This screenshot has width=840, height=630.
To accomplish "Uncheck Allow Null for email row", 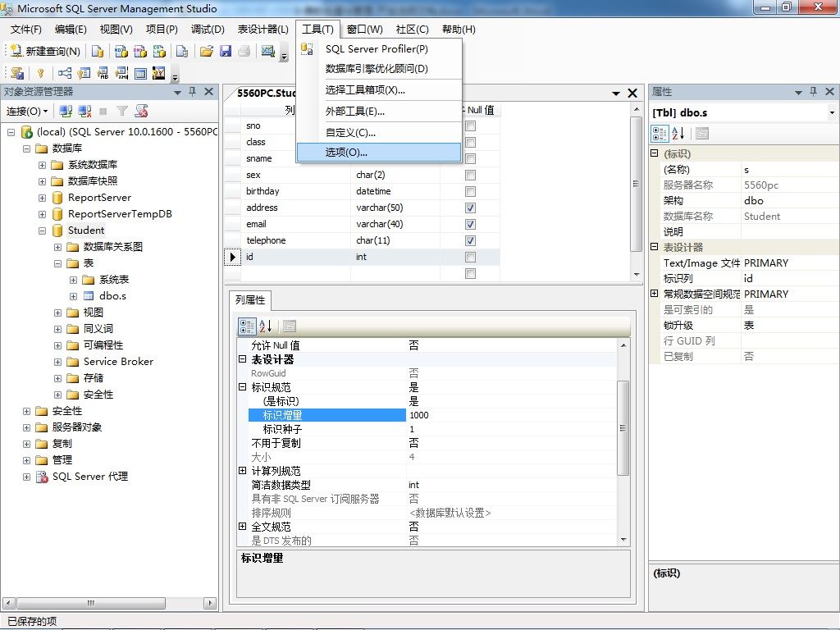I will 470,225.
